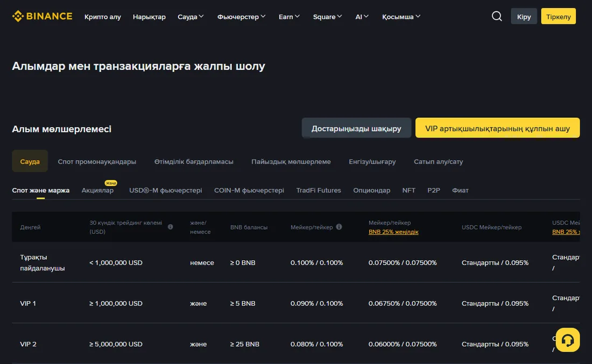The width and height of the screenshot is (592, 364).
Task: Click '< 1,000,000 USD' volume cell
Action: pyautogui.click(x=116, y=262)
